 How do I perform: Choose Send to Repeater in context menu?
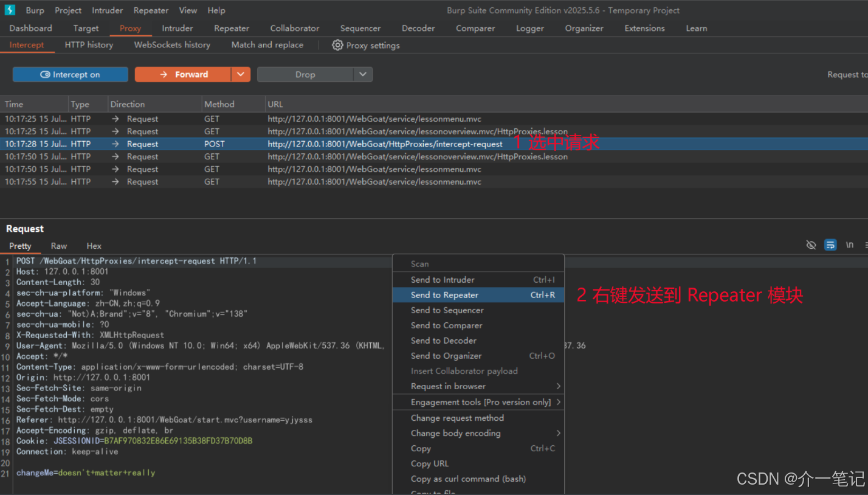click(x=478, y=295)
